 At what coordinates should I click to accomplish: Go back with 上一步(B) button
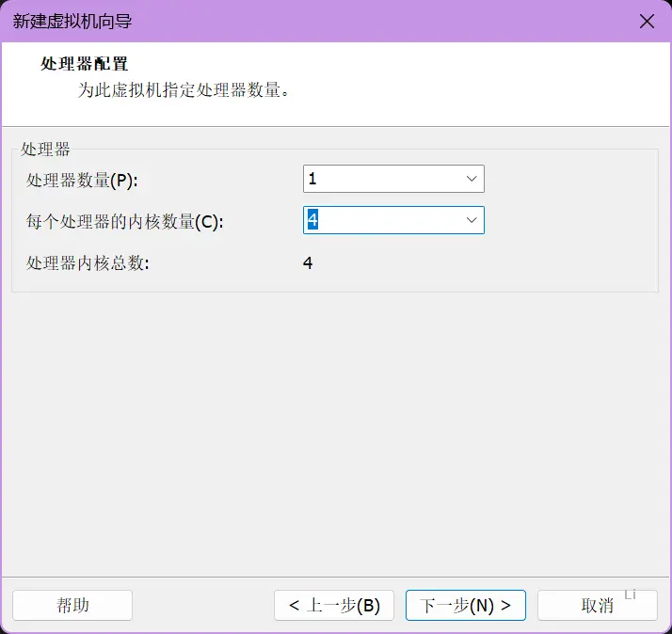click(x=334, y=605)
